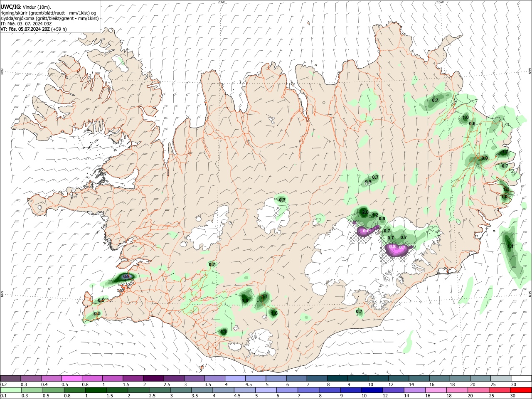The width and height of the screenshot is (532, 399).
Task: Pick the dark teal 8 swatch upper legend
Action: [337, 378]
